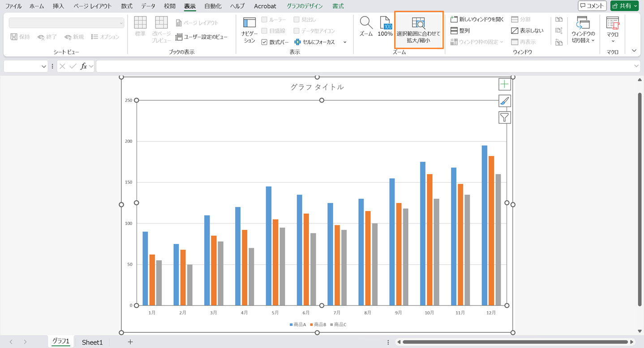Click 表示しない to hide window
Image resolution: width=644 pixels, height=348 pixels.
[x=527, y=30]
